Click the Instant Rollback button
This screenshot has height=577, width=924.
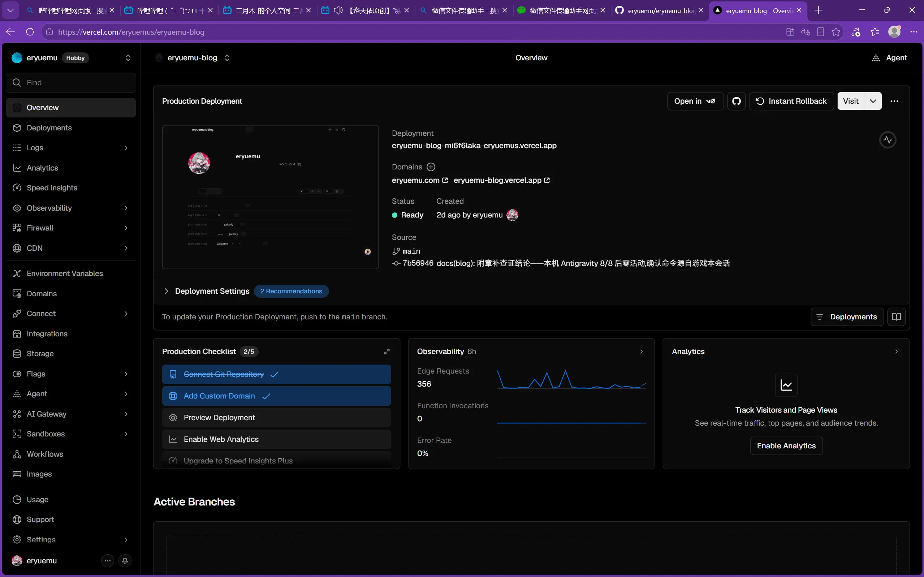791,101
